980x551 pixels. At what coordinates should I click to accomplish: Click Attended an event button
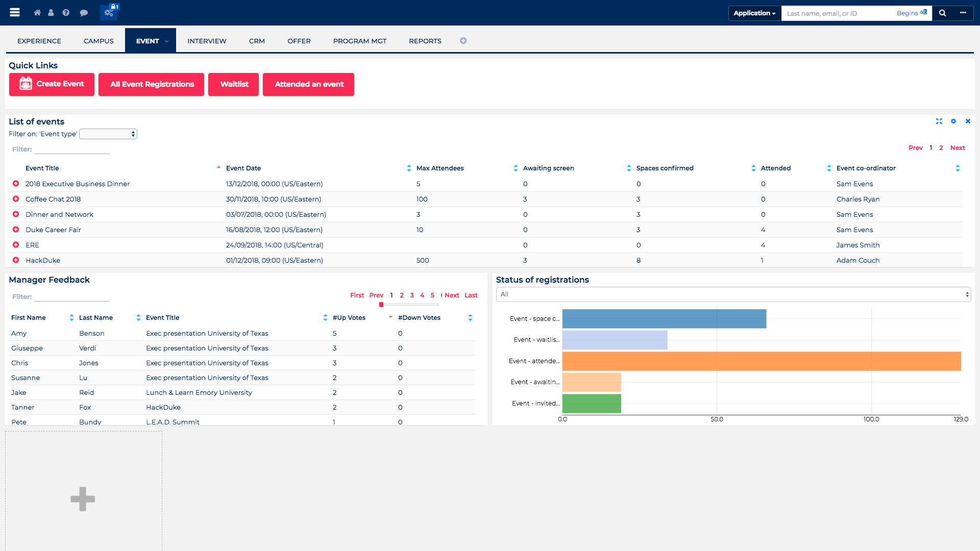click(x=309, y=84)
